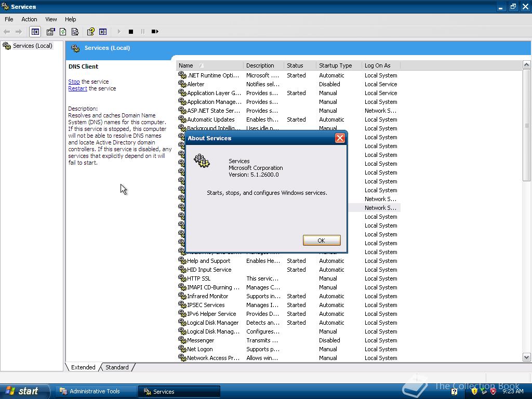
Task: Select the Application Manage... service
Action: click(288, 102)
